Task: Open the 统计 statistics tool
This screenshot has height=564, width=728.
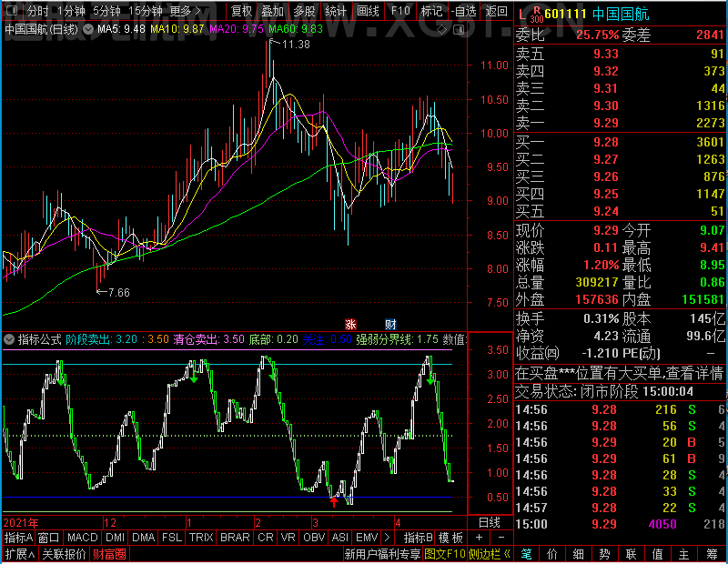Action: pyautogui.click(x=336, y=11)
